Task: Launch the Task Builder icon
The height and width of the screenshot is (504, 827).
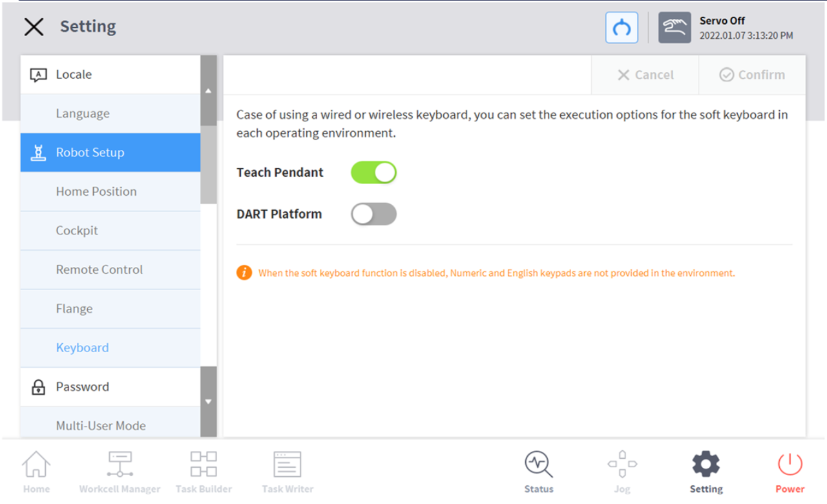Action: [x=204, y=470]
